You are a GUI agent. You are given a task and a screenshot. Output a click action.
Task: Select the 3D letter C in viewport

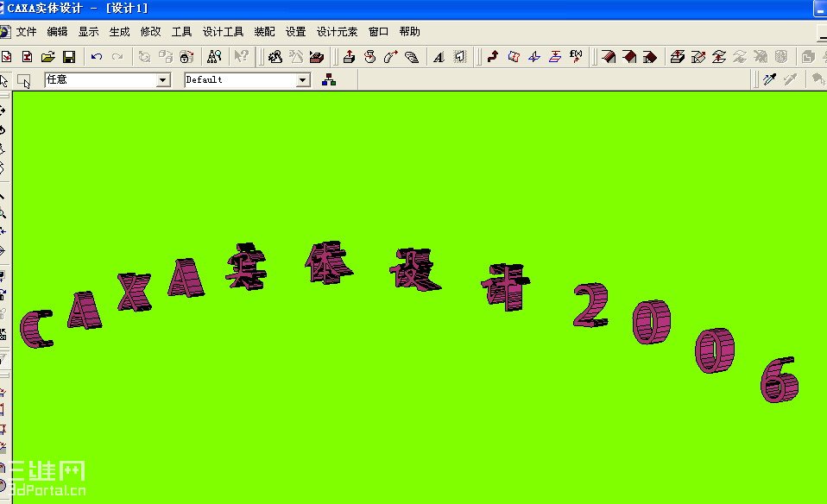click(x=36, y=329)
